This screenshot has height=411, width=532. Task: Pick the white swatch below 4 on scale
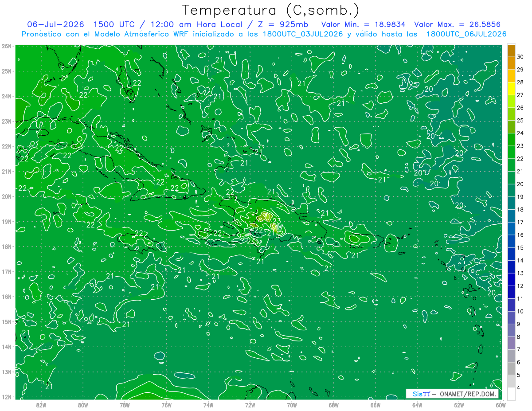pyautogui.click(x=511, y=394)
